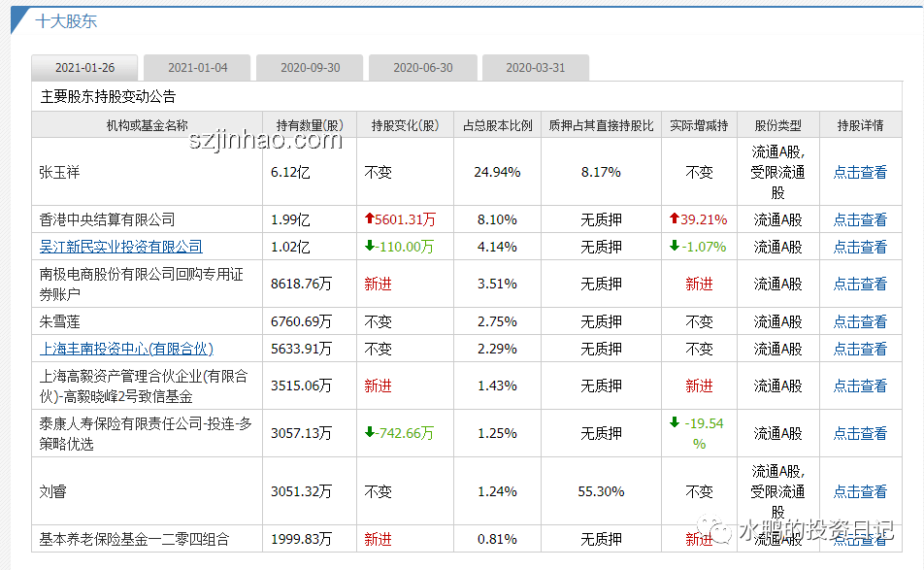The width and height of the screenshot is (924, 570).
Task: Click the 3057.13万 holding amount
Action: [301, 433]
